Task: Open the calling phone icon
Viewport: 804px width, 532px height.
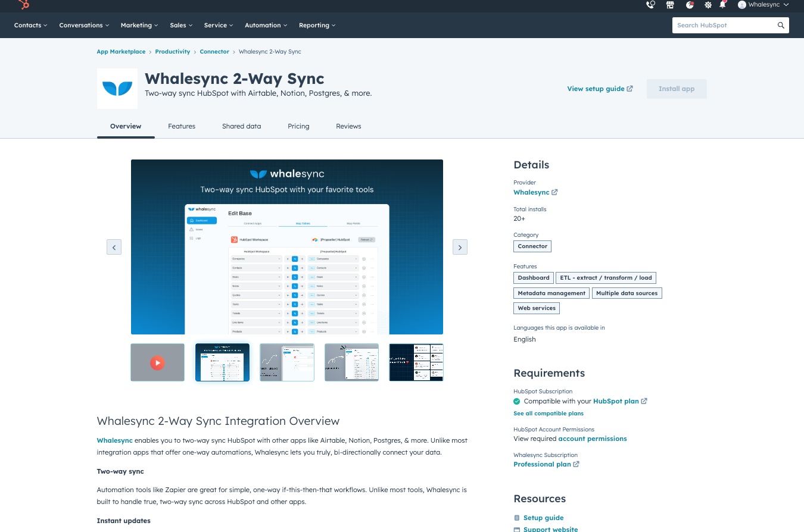Action: (x=650, y=5)
